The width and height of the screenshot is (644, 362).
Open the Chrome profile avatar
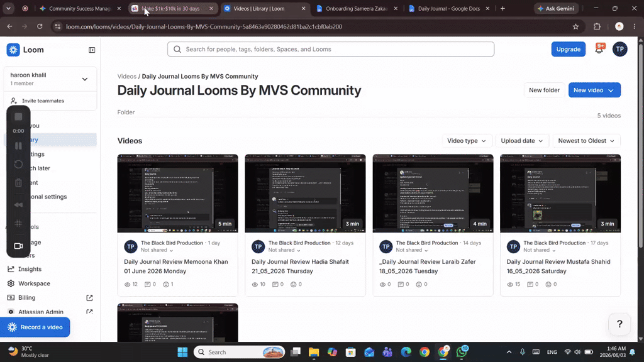[619, 26]
